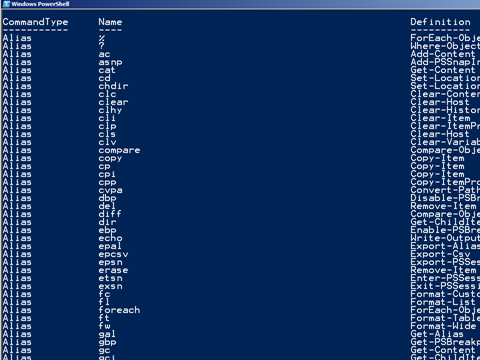Click the CommandType column header
Screen dimensions: 480x360
[35, 22]
